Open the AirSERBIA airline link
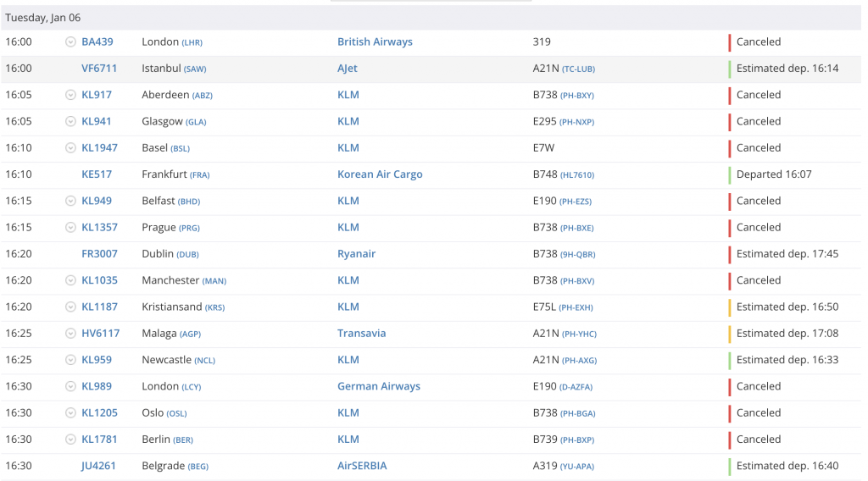The width and height of the screenshot is (868, 481). tap(362, 466)
